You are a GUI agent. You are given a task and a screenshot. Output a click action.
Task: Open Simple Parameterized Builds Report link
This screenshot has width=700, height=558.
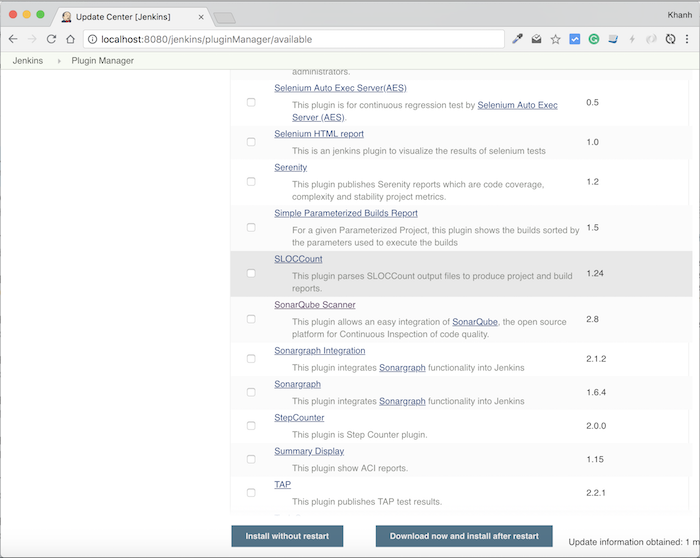coord(346,213)
